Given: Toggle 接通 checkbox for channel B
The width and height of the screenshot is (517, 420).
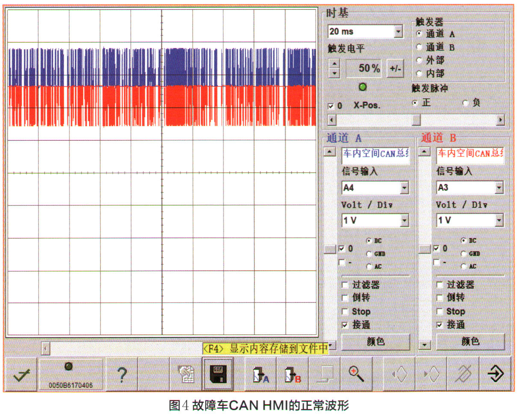Looking at the screenshot, I should tap(440, 325).
